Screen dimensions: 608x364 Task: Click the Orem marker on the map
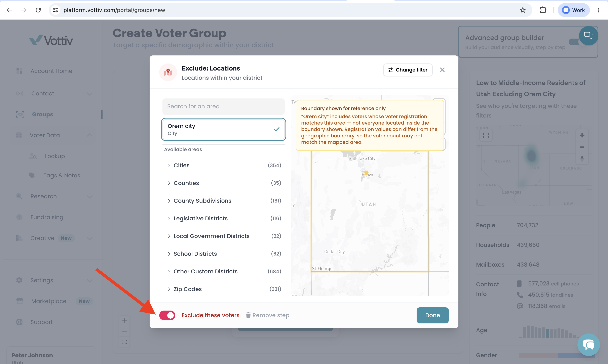point(366,173)
